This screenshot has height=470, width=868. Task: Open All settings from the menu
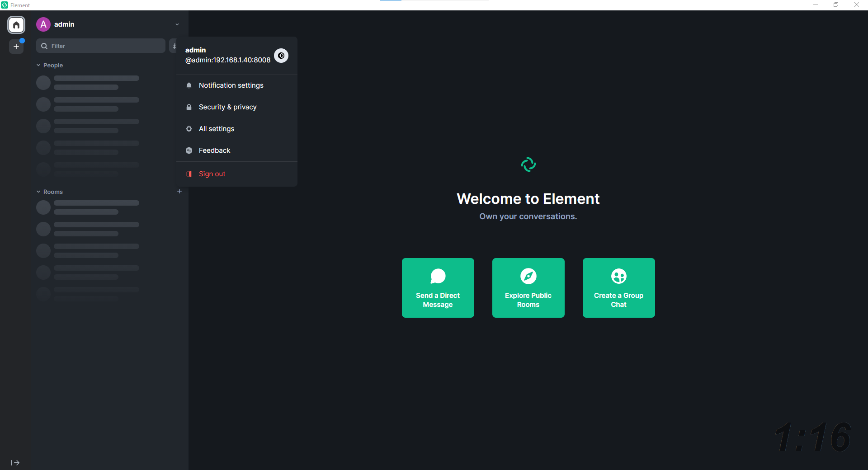pos(217,129)
